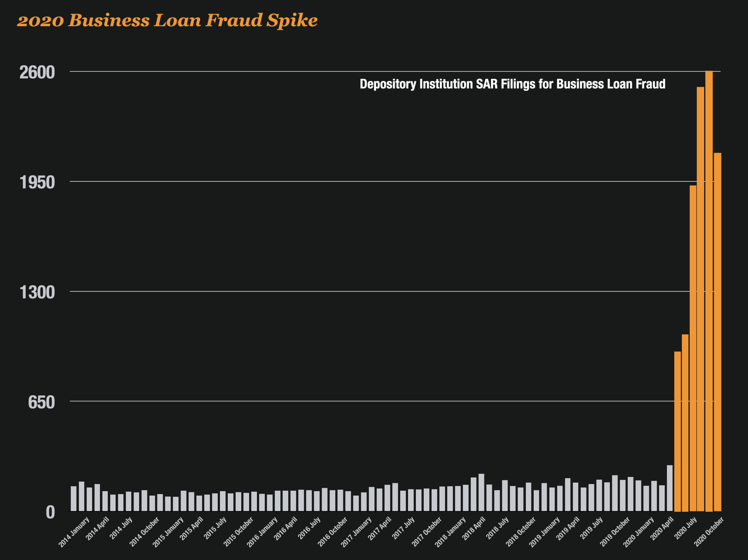Click the y-axis label 0
Screen dimensions: 748x560
pos(50,512)
